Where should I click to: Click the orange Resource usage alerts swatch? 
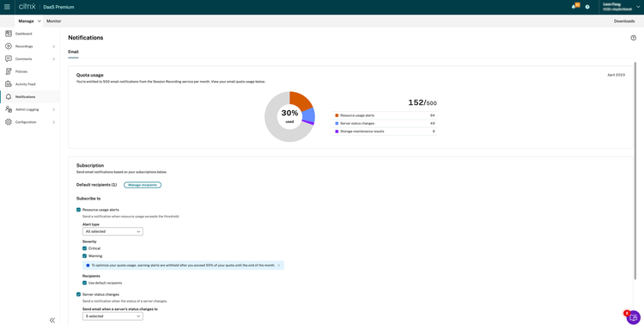click(337, 115)
